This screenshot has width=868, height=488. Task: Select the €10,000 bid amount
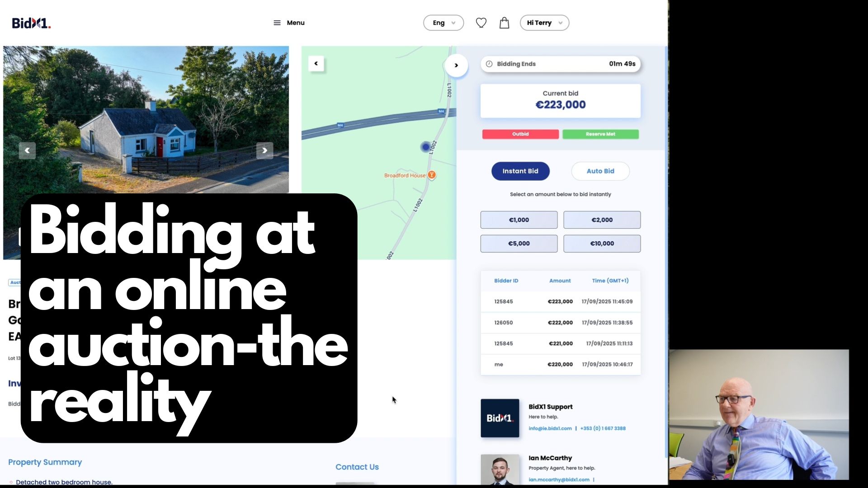(x=602, y=243)
